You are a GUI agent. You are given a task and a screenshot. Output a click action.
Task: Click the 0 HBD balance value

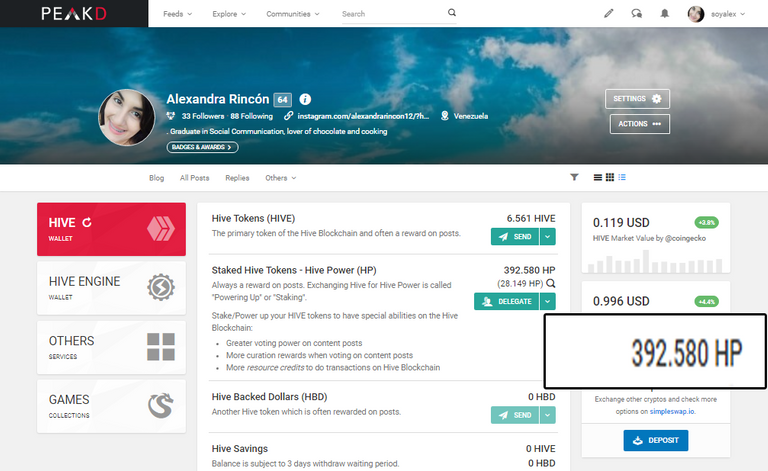click(x=541, y=397)
